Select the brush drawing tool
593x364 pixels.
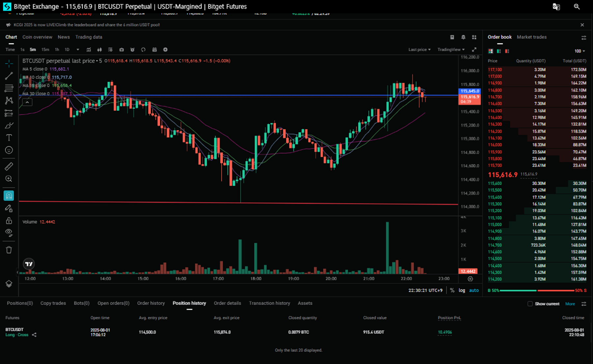[9, 126]
